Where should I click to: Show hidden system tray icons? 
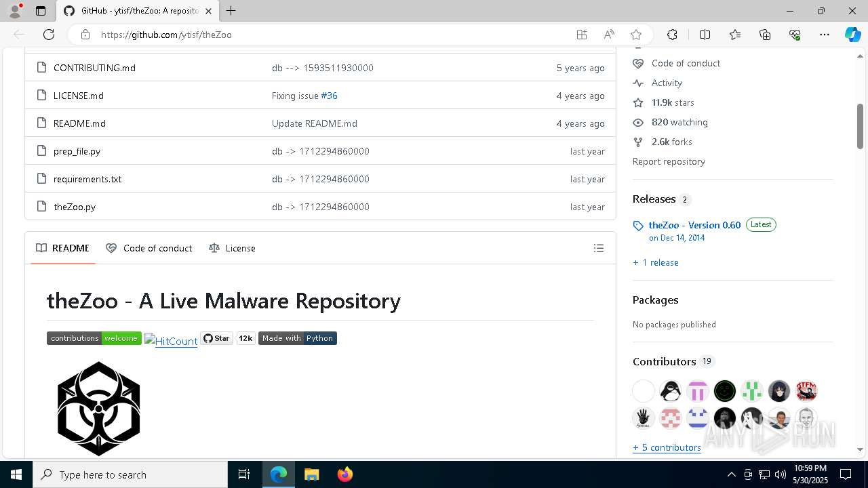click(731, 474)
